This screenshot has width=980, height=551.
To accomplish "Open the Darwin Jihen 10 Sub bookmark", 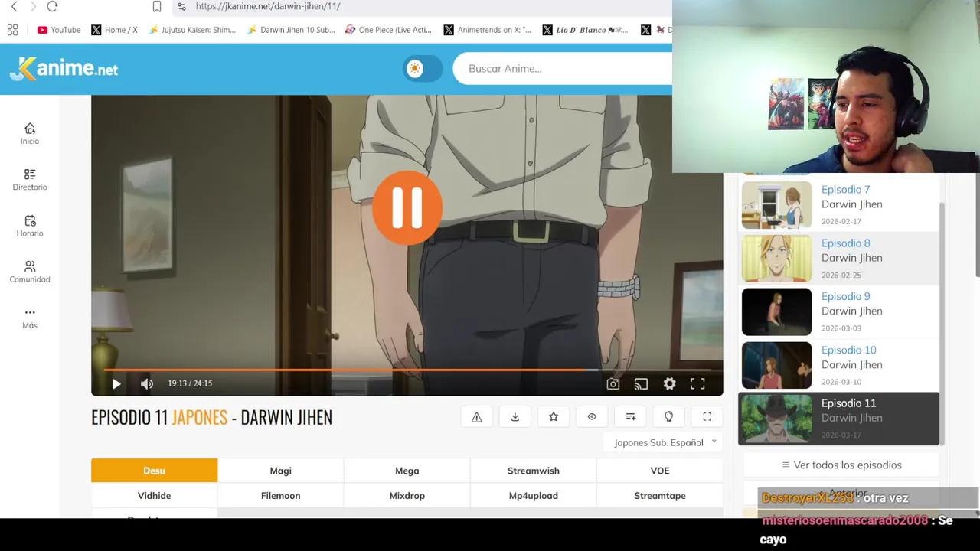I will [x=291, y=30].
